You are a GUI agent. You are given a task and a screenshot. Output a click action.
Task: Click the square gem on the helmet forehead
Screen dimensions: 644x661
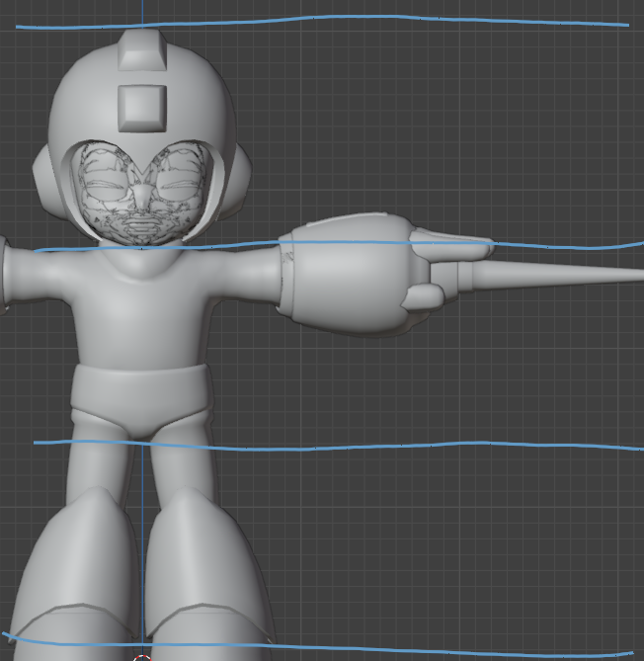coord(141,105)
